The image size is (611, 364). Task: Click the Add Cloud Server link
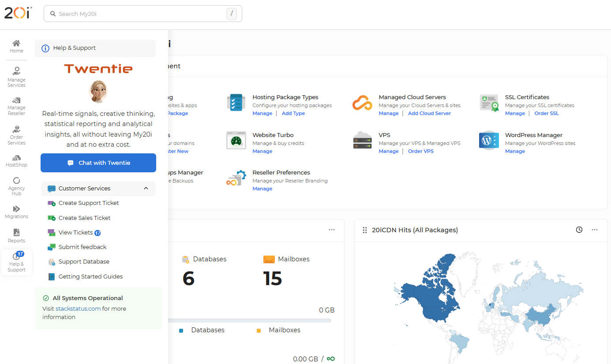(429, 113)
